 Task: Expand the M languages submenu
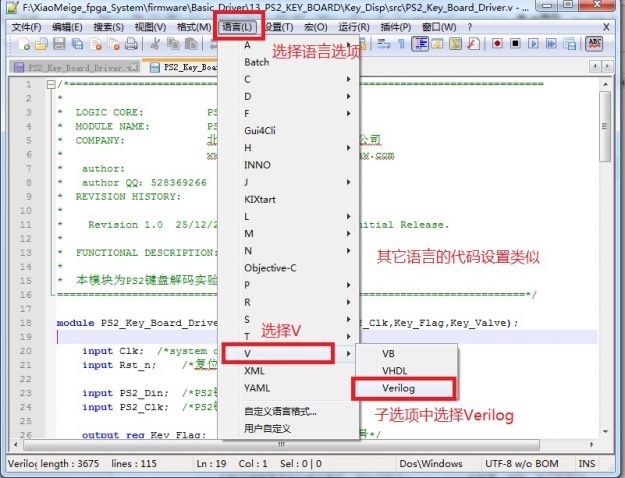tap(289, 234)
